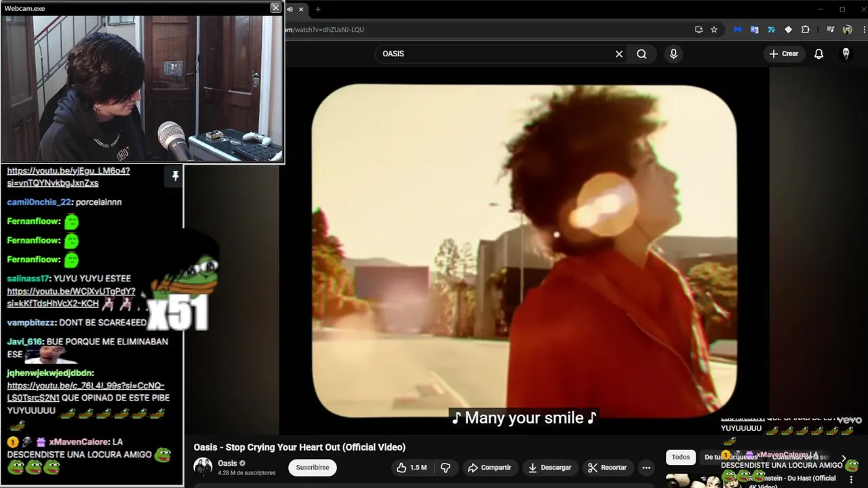
Task: Start voice search with microphone
Action: (x=673, y=54)
